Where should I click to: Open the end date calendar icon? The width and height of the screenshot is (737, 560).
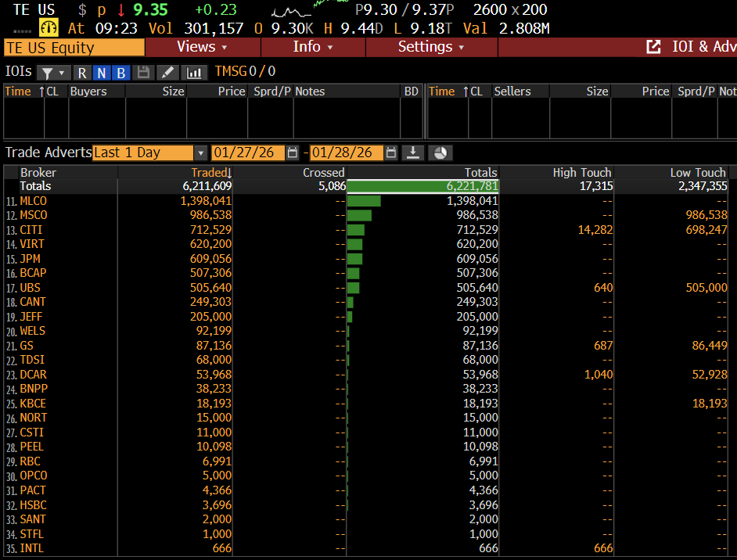(390, 153)
